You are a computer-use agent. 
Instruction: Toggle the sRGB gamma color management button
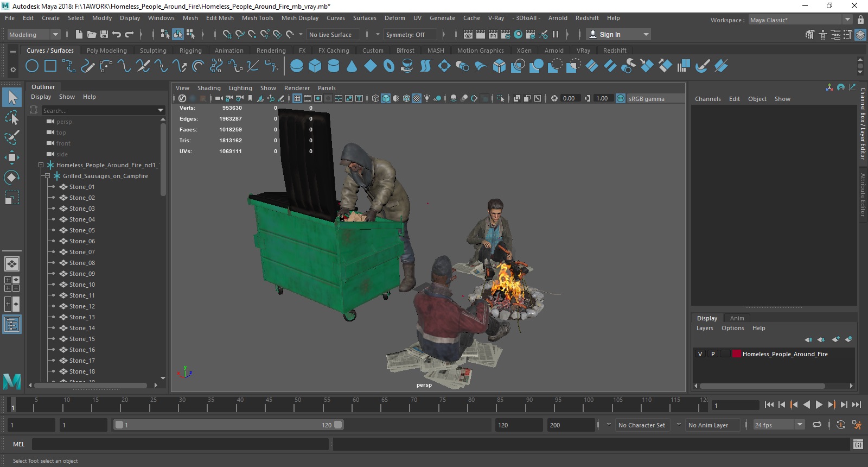click(x=621, y=98)
